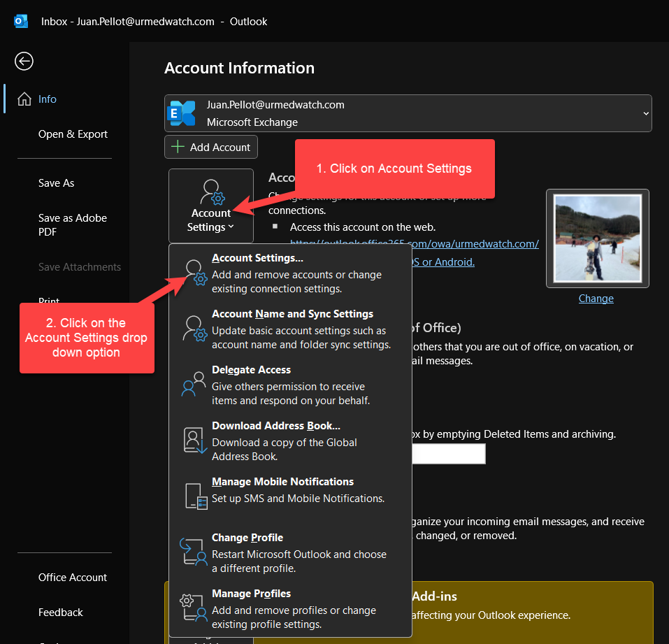Click the Change photo link
669x644 pixels.
click(x=596, y=299)
